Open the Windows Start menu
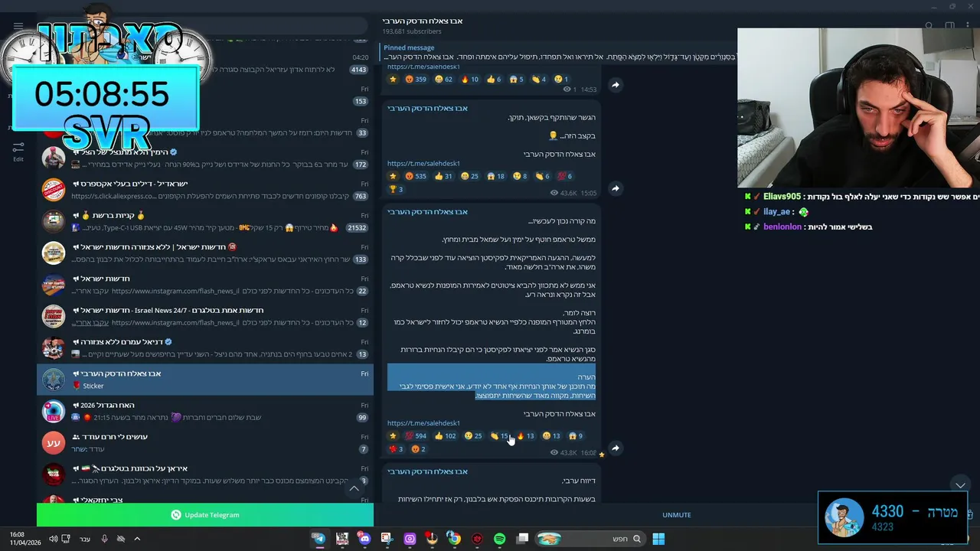 click(x=658, y=539)
